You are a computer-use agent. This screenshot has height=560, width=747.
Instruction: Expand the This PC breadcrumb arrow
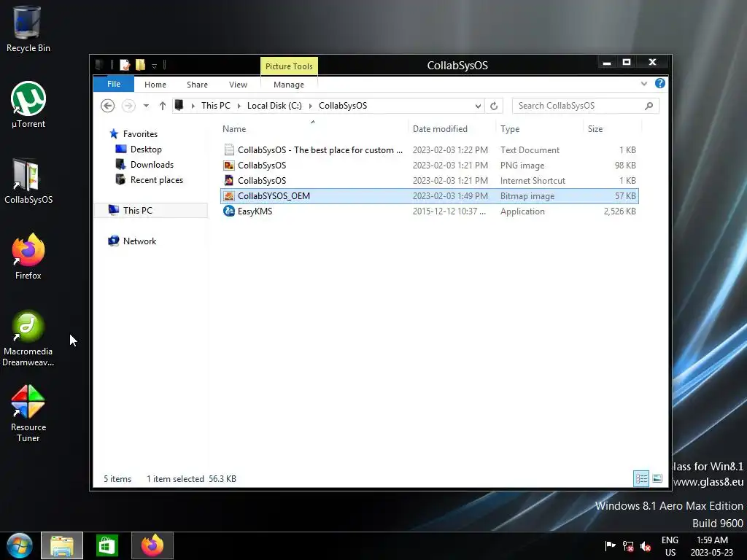coord(239,106)
